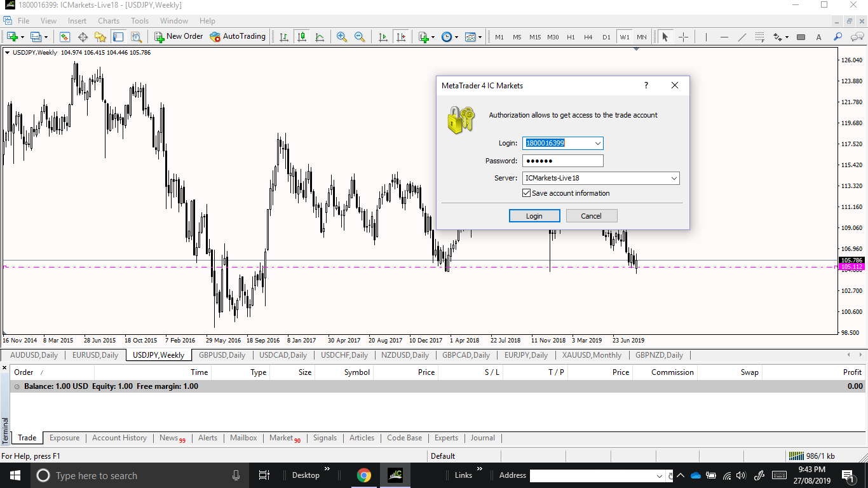Show the Data Window via crosshair-target icon
Screen dimensions: 868x488
tap(83, 37)
